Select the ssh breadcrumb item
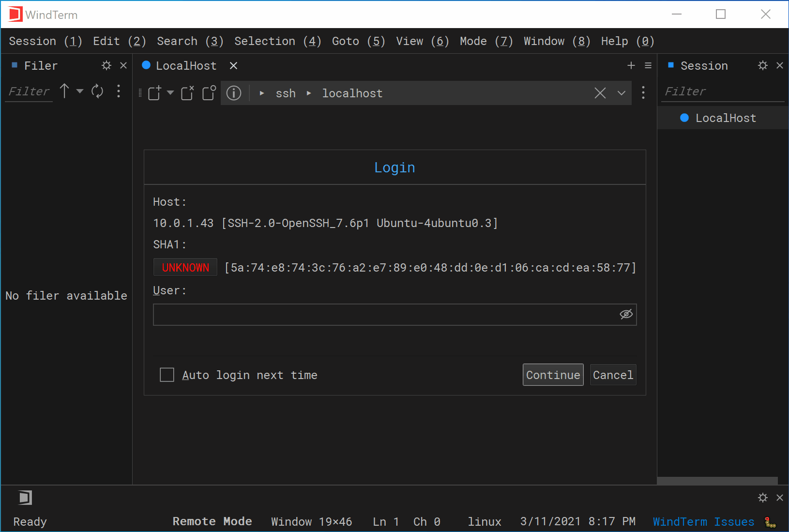The height and width of the screenshot is (532, 789). tap(286, 93)
